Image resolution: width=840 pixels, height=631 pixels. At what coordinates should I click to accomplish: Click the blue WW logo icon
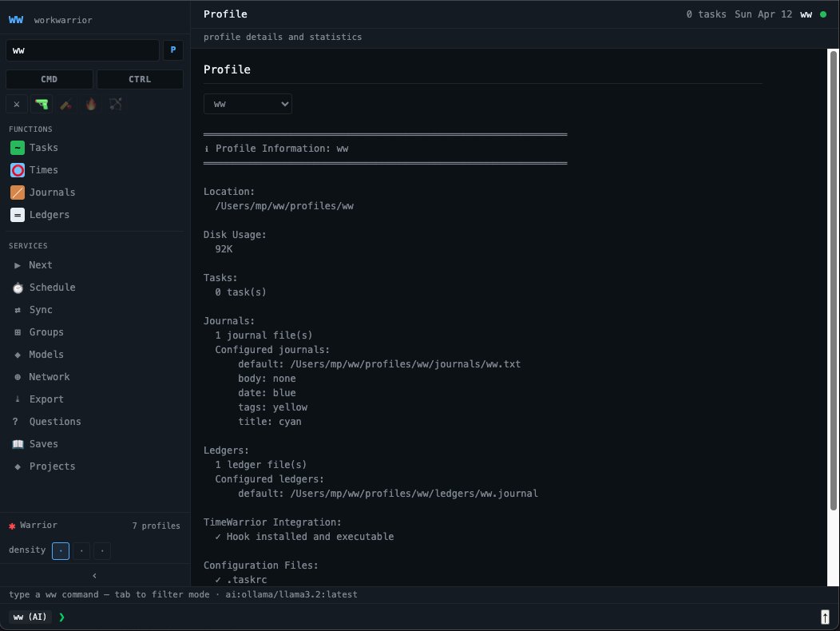tap(16, 20)
